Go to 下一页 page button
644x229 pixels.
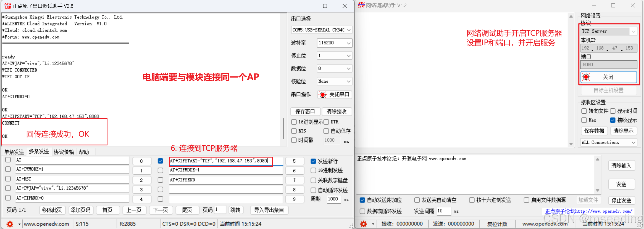(161, 210)
